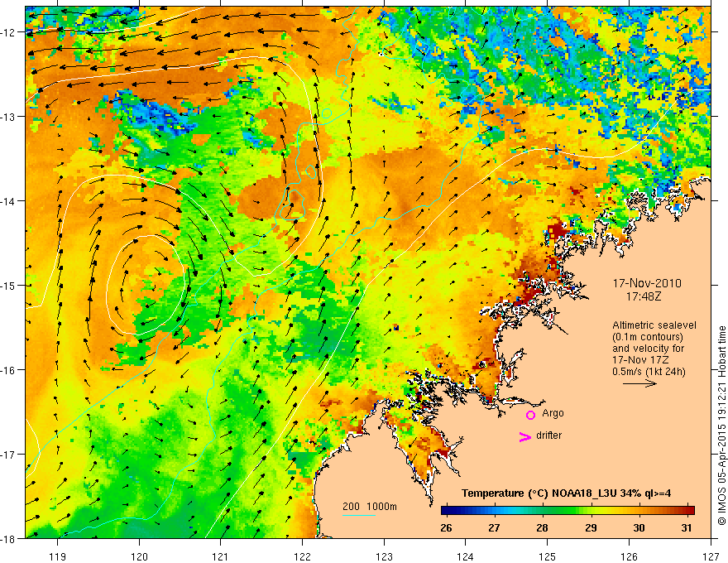The image size is (728, 563).
Task: Click latitude axis label -18
Action: 9,538
